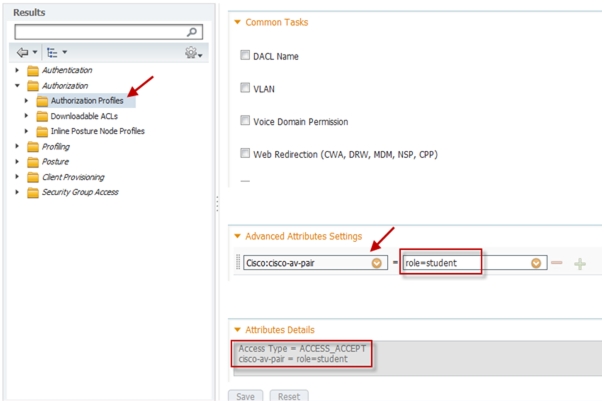This screenshot has height=401, width=604.
Task: Select Downloadable ACLs in the tree
Action: 84,116
